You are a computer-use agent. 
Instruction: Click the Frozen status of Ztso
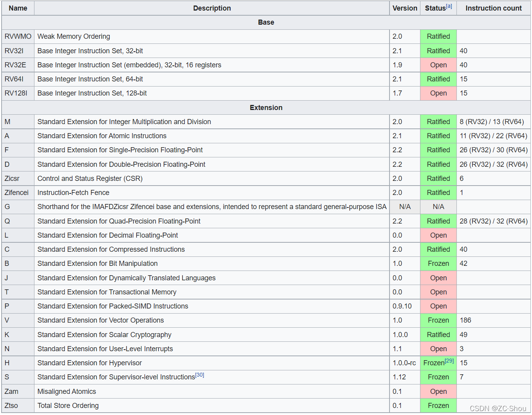[x=438, y=406]
